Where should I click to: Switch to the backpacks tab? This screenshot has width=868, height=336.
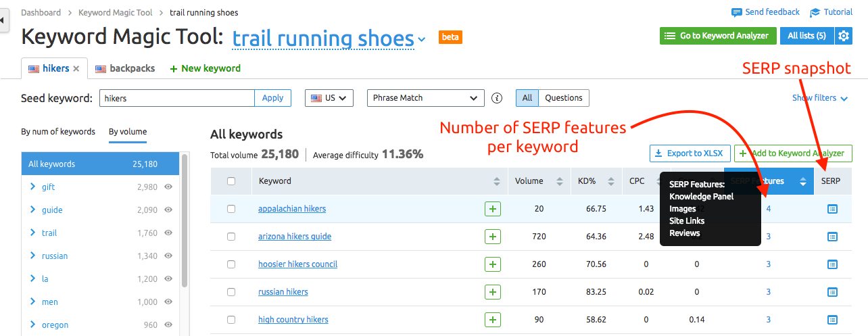[125, 68]
